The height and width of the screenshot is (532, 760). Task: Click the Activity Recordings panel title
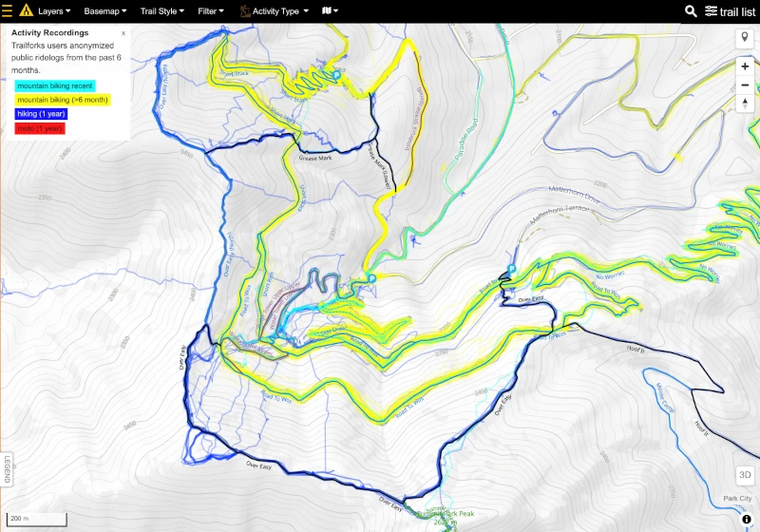[x=50, y=33]
